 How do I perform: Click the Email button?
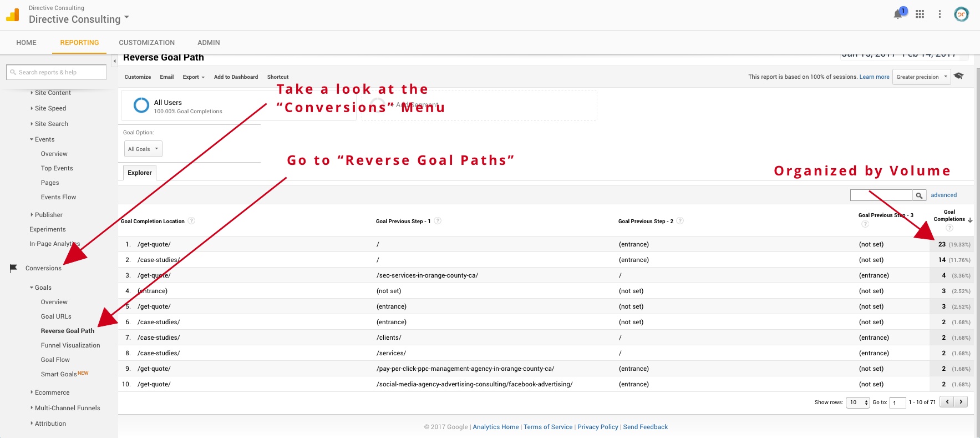point(167,77)
